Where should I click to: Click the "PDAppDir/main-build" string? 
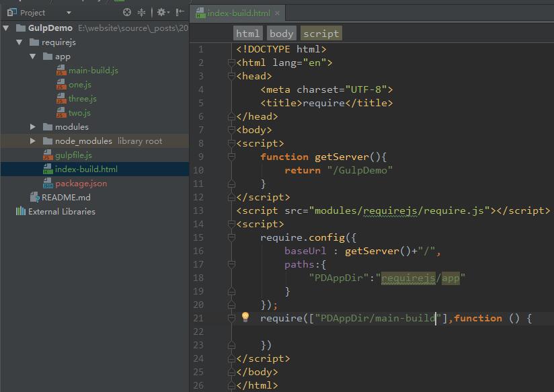point(378,318)
